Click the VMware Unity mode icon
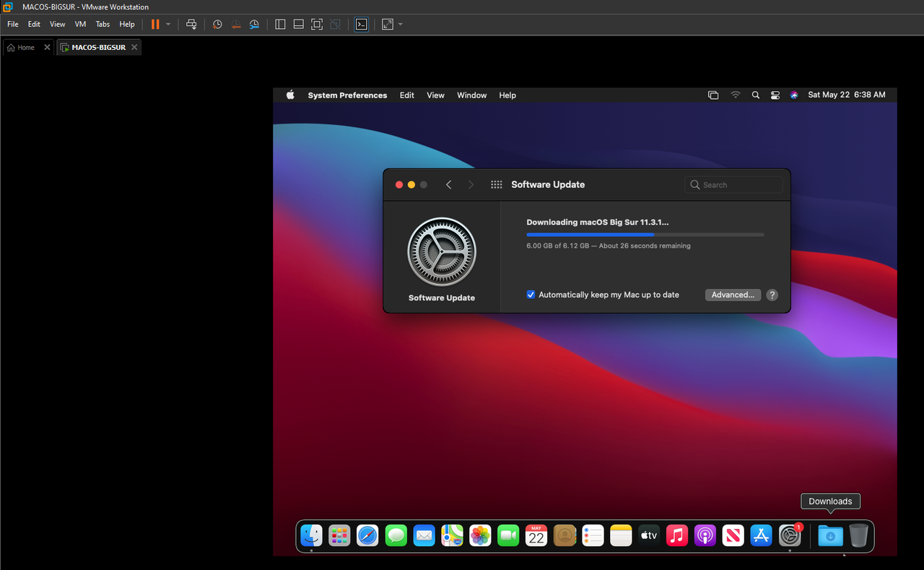Screen dimensions: 924x570 click(335, 24)
